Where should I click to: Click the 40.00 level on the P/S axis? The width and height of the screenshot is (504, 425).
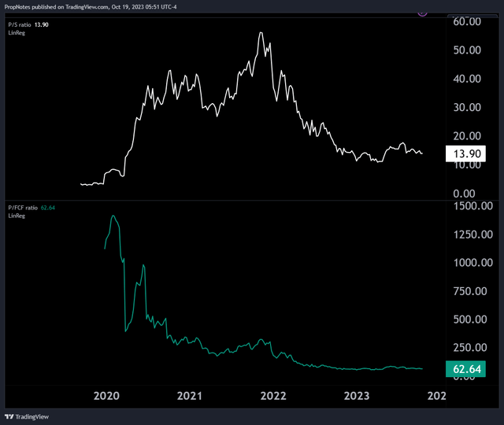[467, 79]
